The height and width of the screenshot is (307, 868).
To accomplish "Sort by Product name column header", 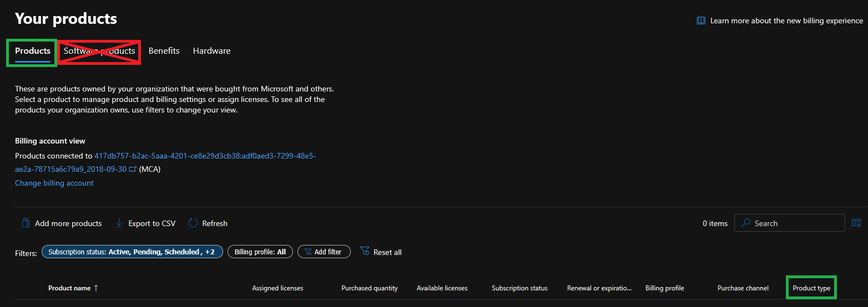I will [x=69, y=288].
